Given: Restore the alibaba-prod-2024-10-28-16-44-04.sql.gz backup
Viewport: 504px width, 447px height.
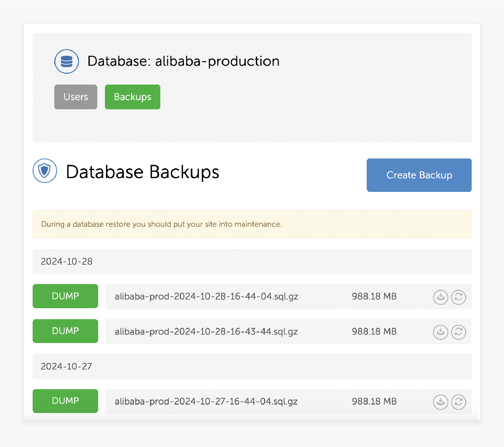Looking at the screenshot, I should click(x=458, y=297).
